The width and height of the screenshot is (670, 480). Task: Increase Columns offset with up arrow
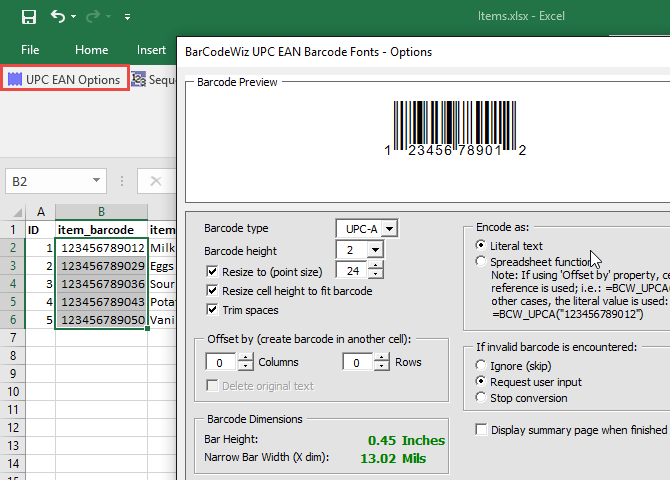tap(245, 358)
